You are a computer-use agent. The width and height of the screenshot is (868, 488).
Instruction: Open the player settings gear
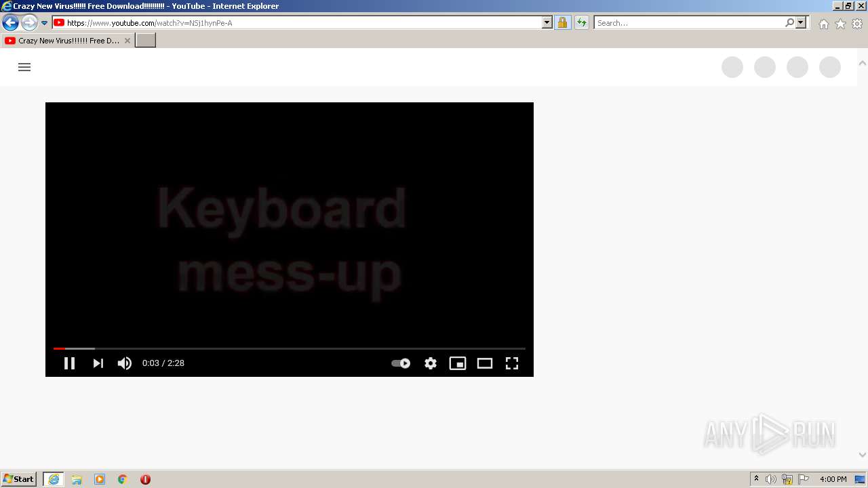[431, 363]
